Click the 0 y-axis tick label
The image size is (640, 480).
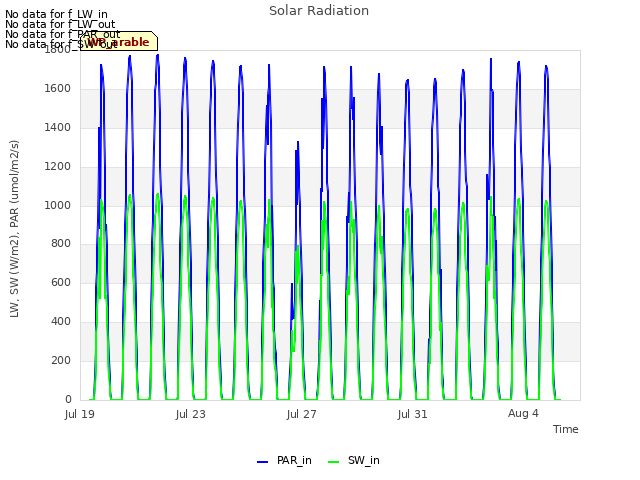68,399
